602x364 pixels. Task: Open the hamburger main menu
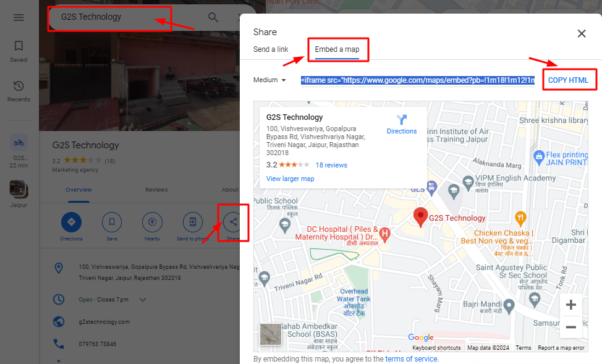(19, 17)
